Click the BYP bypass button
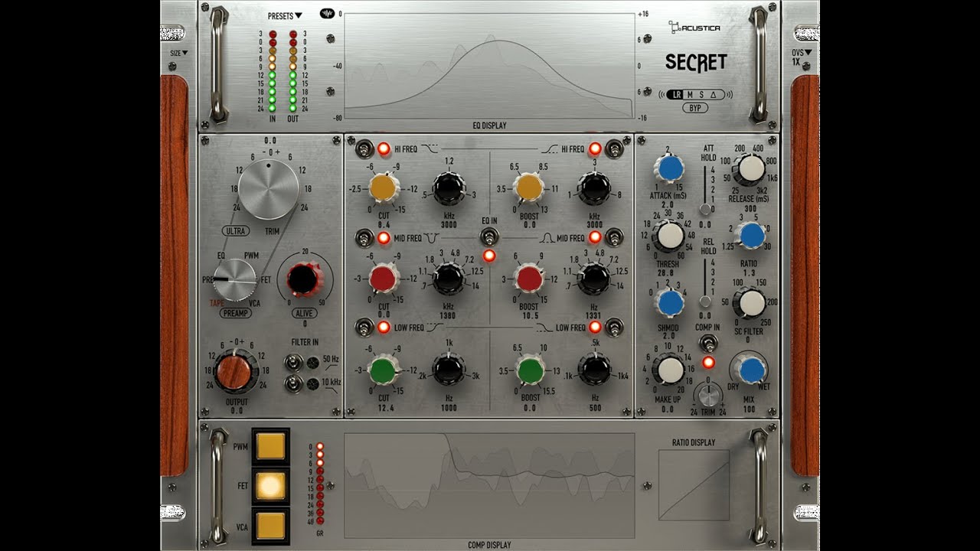Screen dimensions: 980x551 pos(695,109)
